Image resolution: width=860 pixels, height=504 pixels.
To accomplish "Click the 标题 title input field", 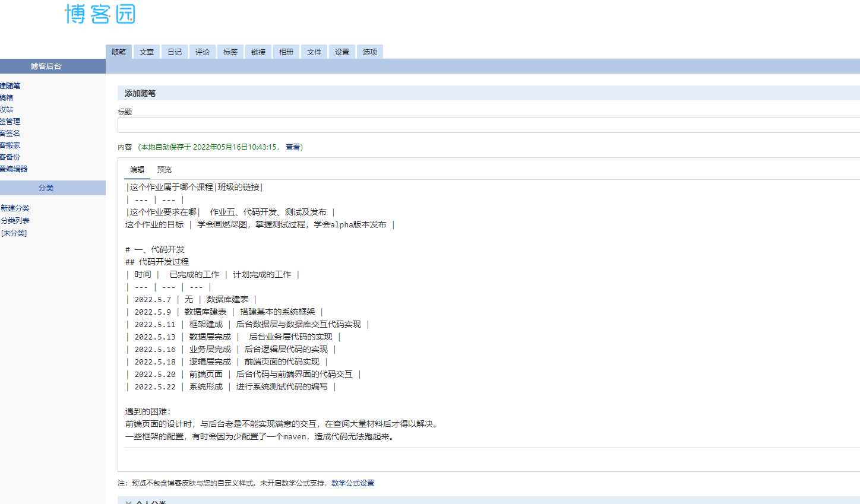I will tap(489, 125).
